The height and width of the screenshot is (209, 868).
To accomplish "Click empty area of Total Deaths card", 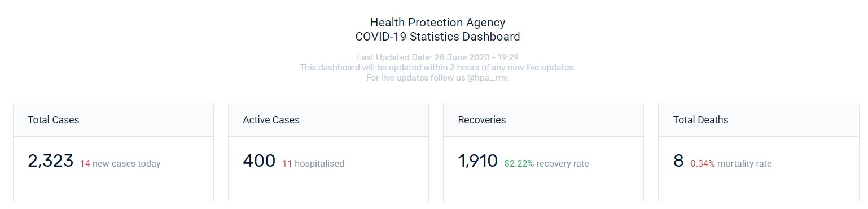I will pos(759,186).
